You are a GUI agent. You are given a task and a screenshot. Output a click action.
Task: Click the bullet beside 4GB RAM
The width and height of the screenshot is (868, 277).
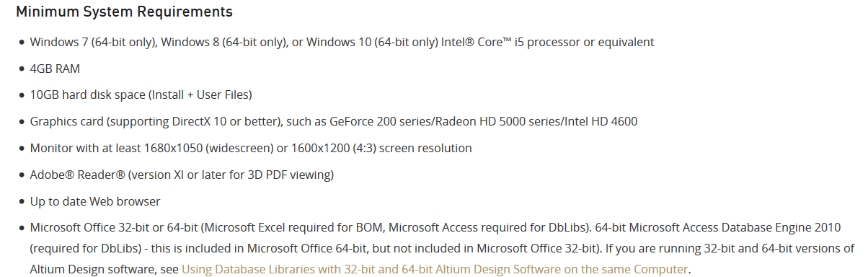pyautogui.click(x=21, y=69)
